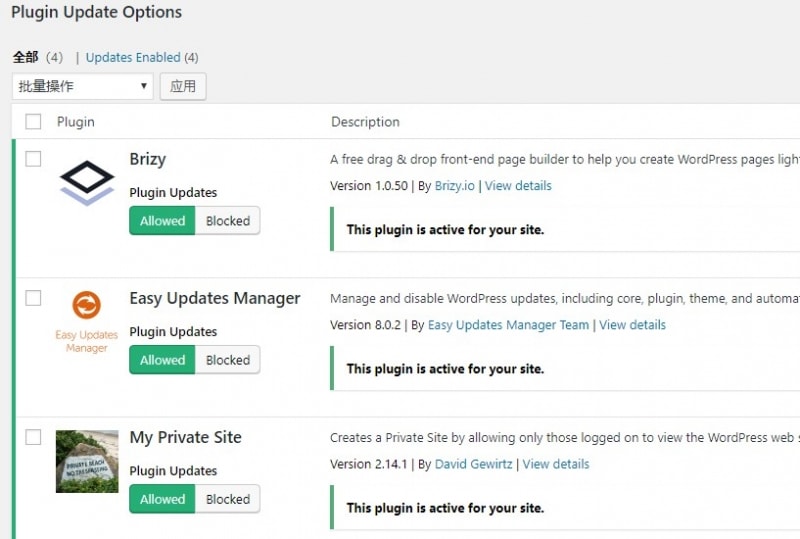
Task: Open the 批量操作 bulk actions dropdown
Action: coord(83,86)
